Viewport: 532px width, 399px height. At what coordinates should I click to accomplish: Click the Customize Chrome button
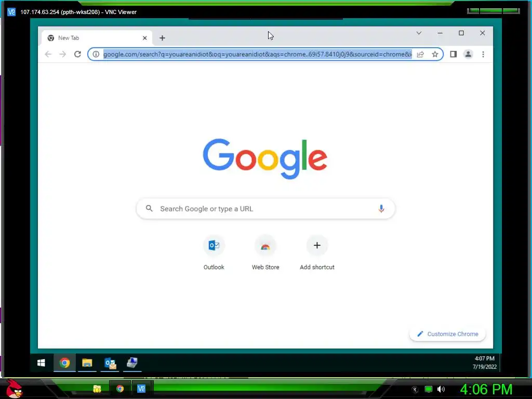[447, 334]
